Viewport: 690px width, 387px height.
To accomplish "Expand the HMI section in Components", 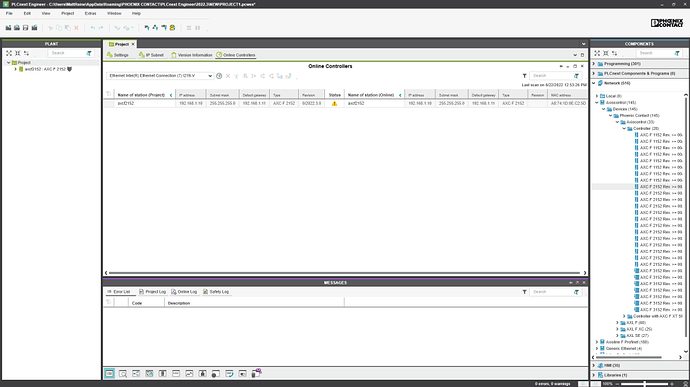I will (594, 365).
